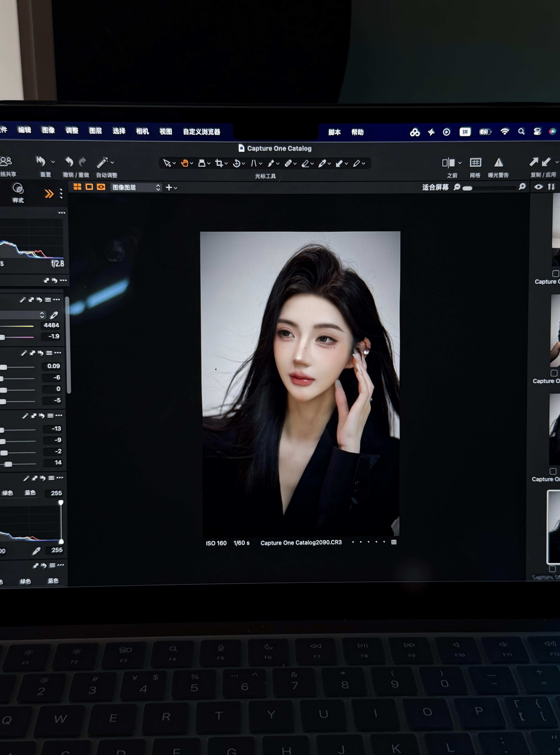Click the browser sort arrows icon
The height and width of the screenshot is (755, 560).
click(551, 187)
